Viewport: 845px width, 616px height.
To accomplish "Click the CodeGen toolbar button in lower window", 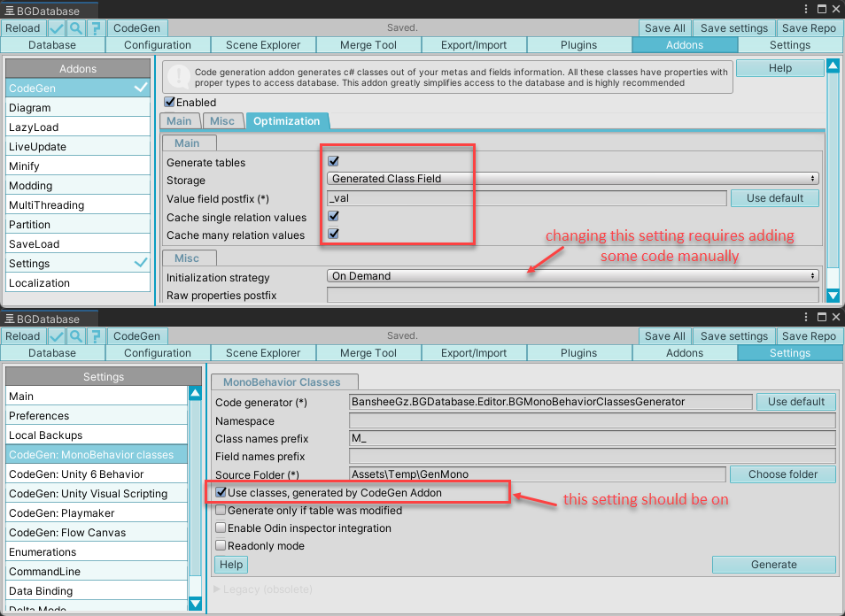I will point(137,336).
